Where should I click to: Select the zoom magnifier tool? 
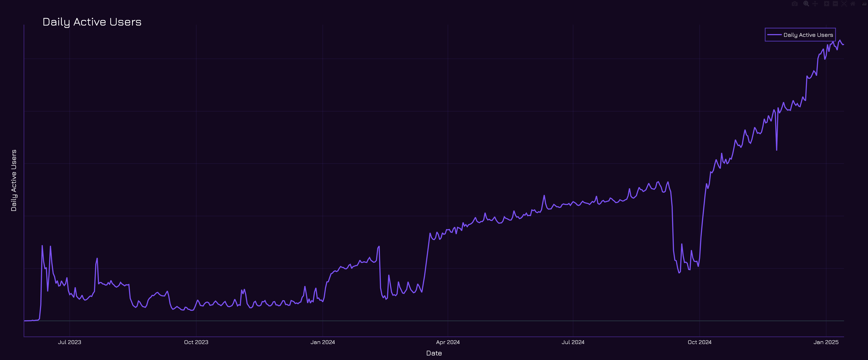806,4
